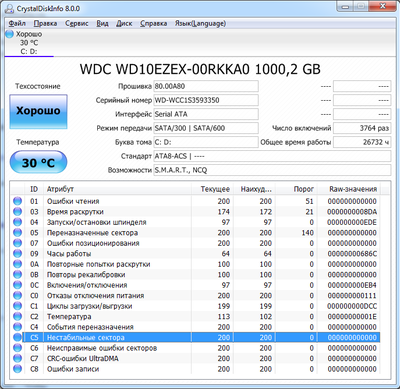The image size is (400, 389).
Task: Select the CRC-ошибки UltraDMA row
Action: (196, 358)
